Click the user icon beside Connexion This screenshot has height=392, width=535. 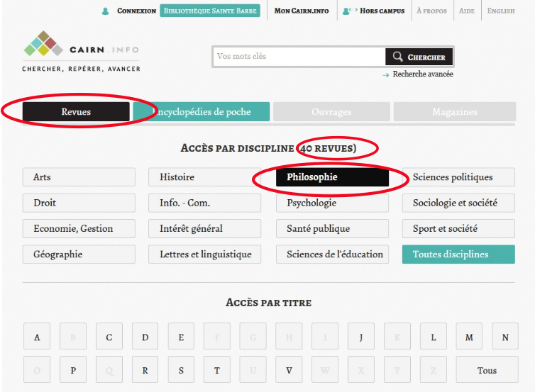[x=106, y=11]
